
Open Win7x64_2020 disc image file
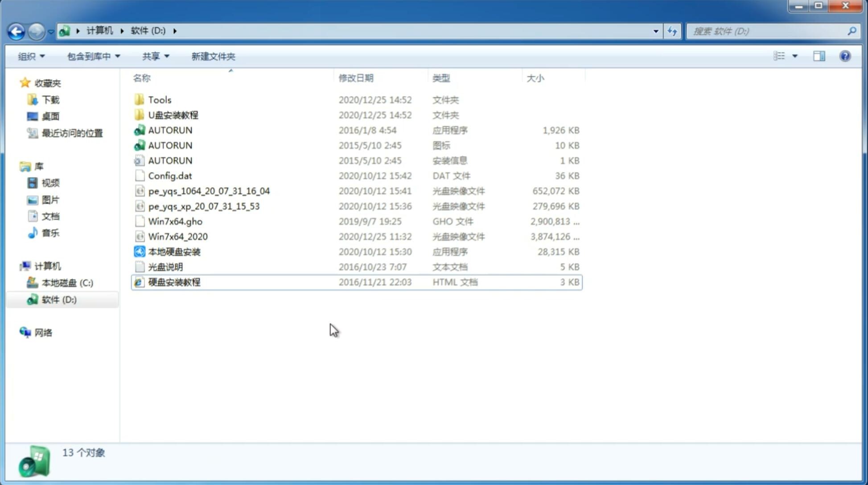click(x=177, y=237)
